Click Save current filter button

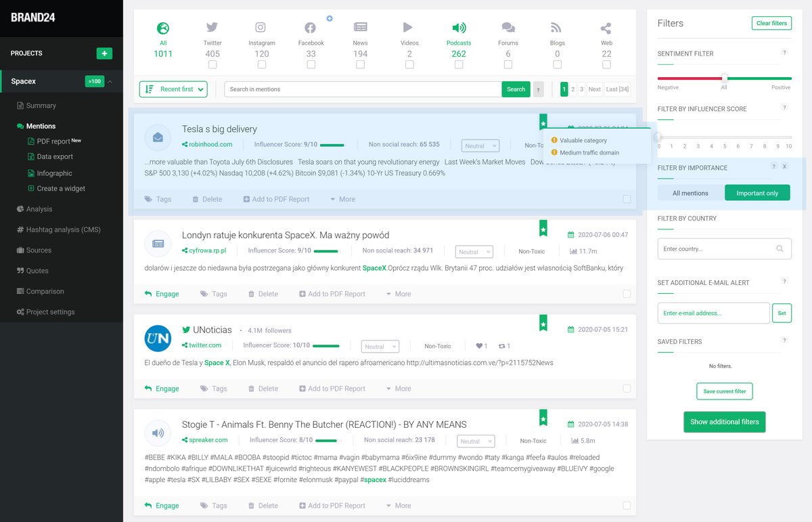(725, 391)
